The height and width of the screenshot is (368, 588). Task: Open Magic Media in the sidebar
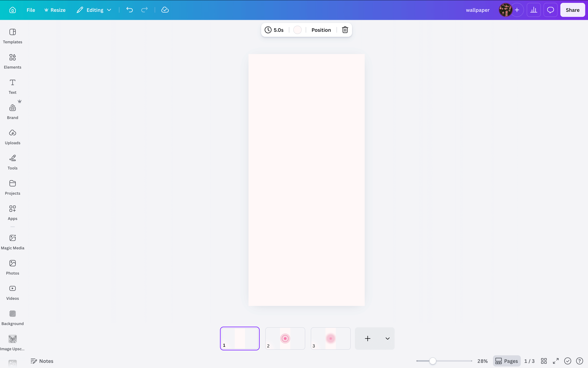point(12,242)
